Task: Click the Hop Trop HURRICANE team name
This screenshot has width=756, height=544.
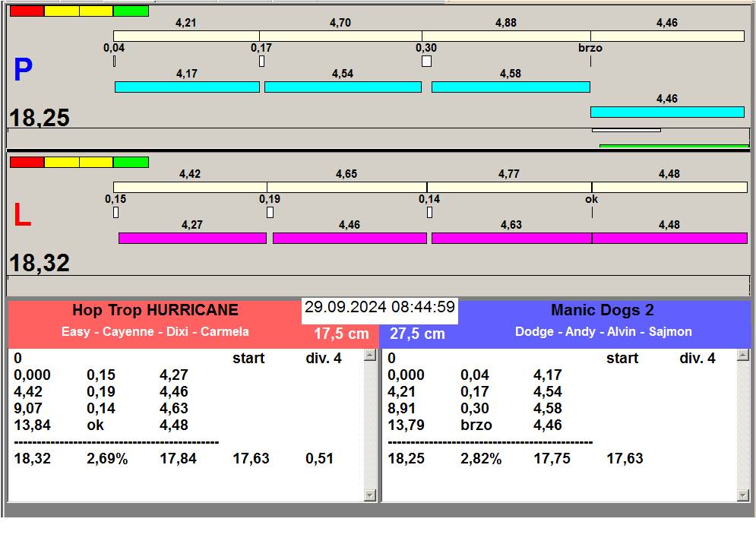Action: (x=155, y=310)
